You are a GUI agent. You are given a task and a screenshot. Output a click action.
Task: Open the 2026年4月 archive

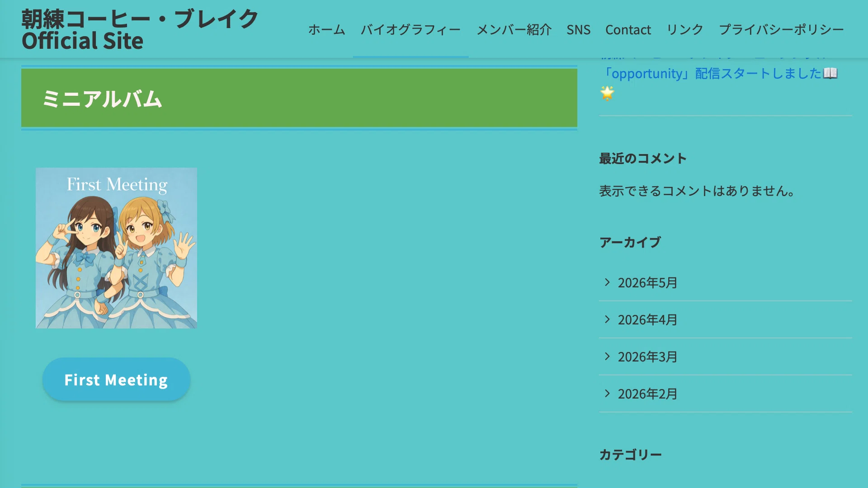pyautogui.click(x=647, y=320)
